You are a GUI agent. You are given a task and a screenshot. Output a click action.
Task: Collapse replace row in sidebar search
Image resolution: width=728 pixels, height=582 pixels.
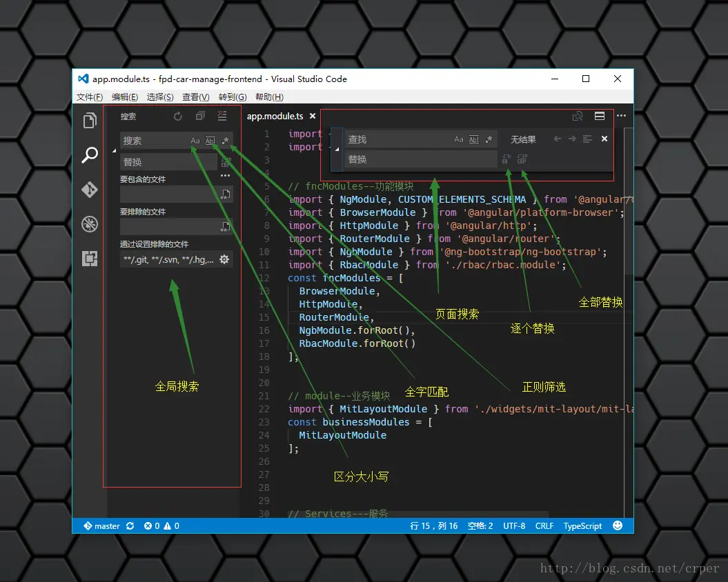(115, 151)
